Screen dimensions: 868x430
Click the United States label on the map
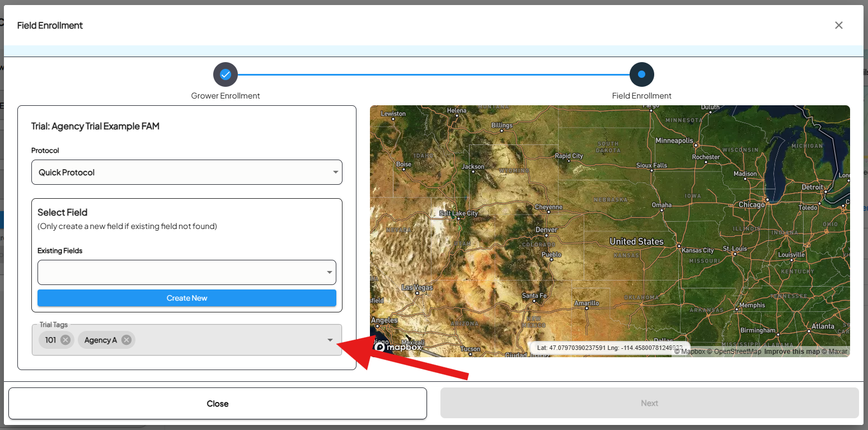(x=636, y=241)
